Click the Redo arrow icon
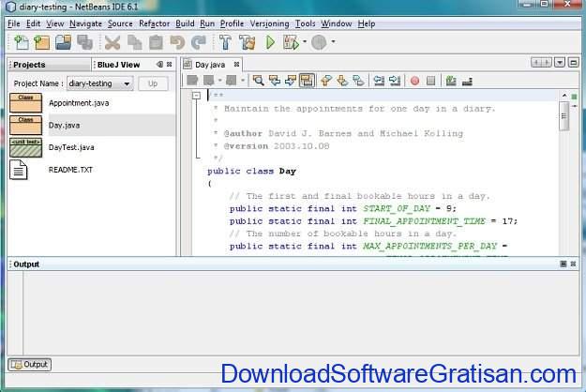 pos(199,42)
